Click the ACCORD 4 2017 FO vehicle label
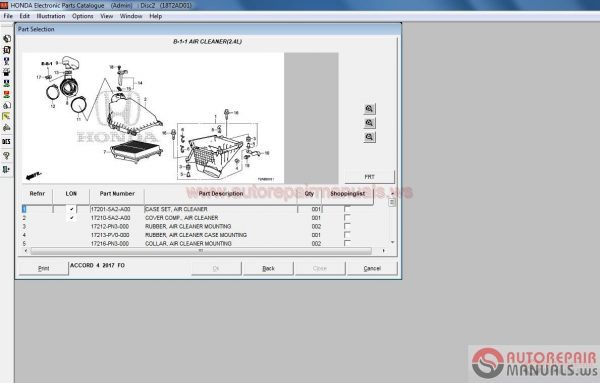The width and height of the screenshot is (600, 383). 98,265
